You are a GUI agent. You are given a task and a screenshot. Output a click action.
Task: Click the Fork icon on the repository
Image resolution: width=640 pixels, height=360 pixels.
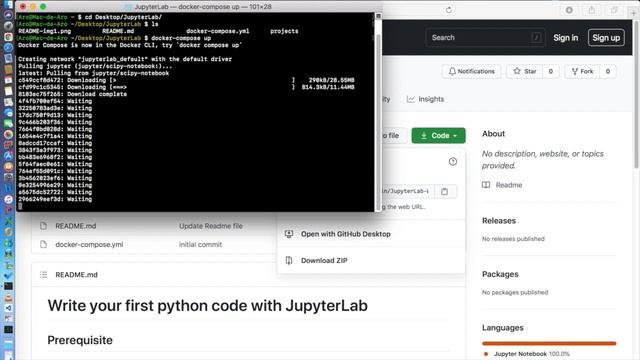pos(575,71)
